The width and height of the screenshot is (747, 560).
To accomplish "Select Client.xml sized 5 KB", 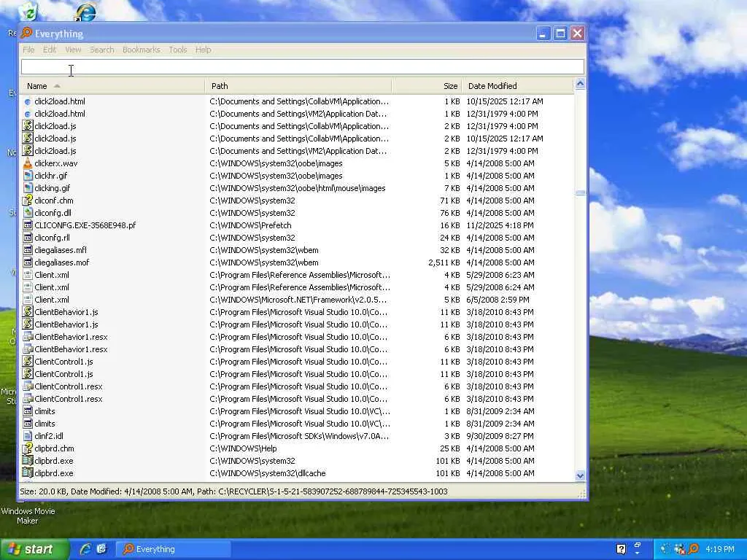I will point(52,300).
